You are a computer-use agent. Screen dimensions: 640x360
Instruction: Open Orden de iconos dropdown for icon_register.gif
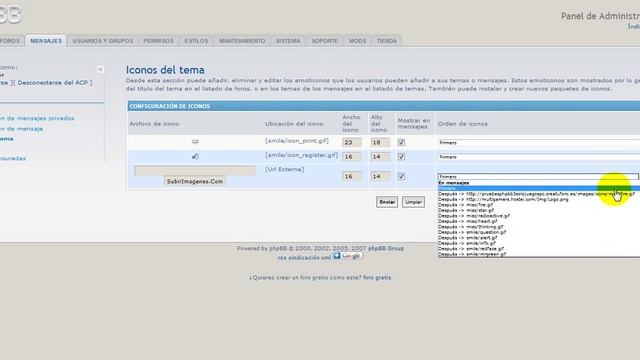(x=539, y=157)
